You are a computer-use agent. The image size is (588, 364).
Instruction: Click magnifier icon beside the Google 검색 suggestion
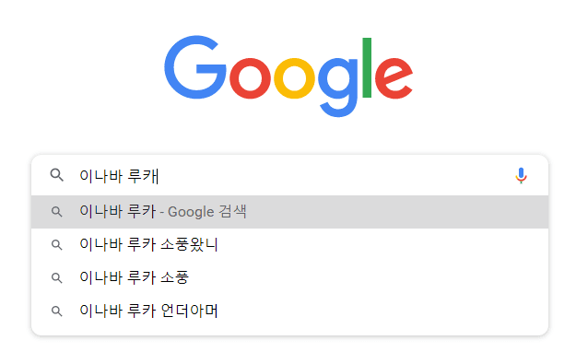click(56, 212)
